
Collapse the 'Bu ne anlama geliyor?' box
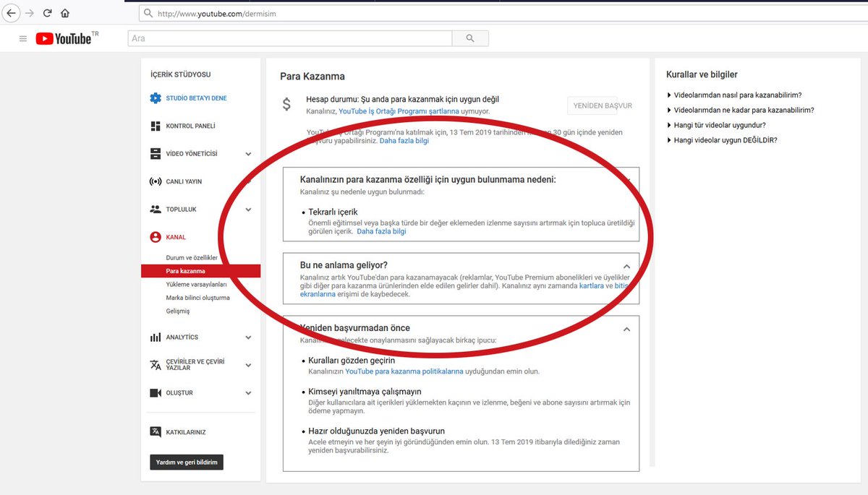tap(626, 266)
